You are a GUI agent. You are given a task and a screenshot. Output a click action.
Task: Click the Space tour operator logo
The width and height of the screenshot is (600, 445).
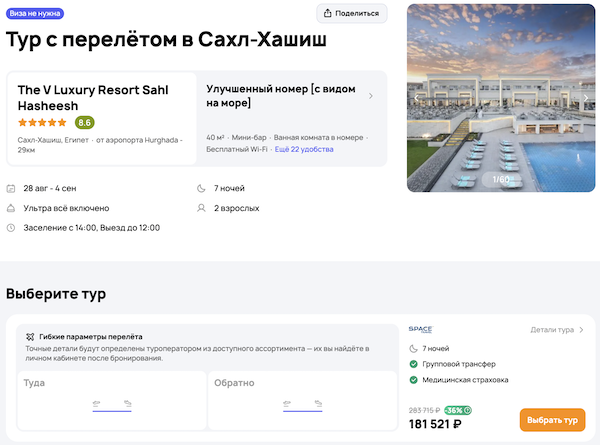coord(421,329)
